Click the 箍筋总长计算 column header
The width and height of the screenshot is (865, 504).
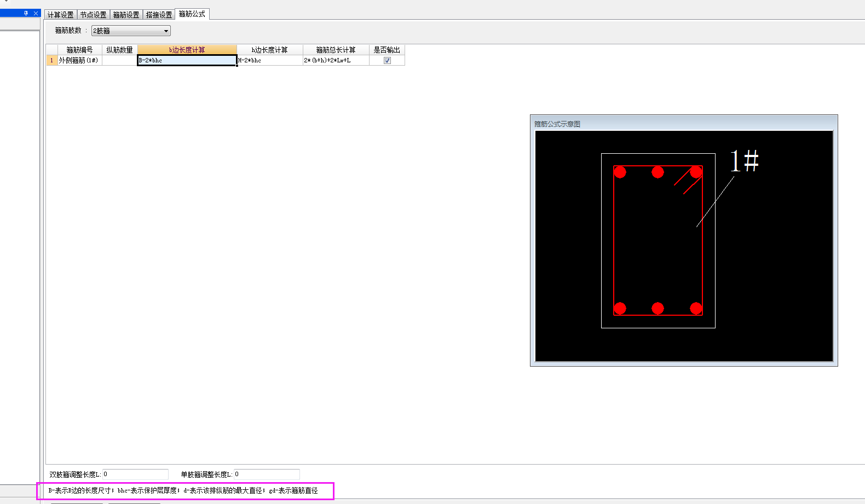click(x=336, y=50)
